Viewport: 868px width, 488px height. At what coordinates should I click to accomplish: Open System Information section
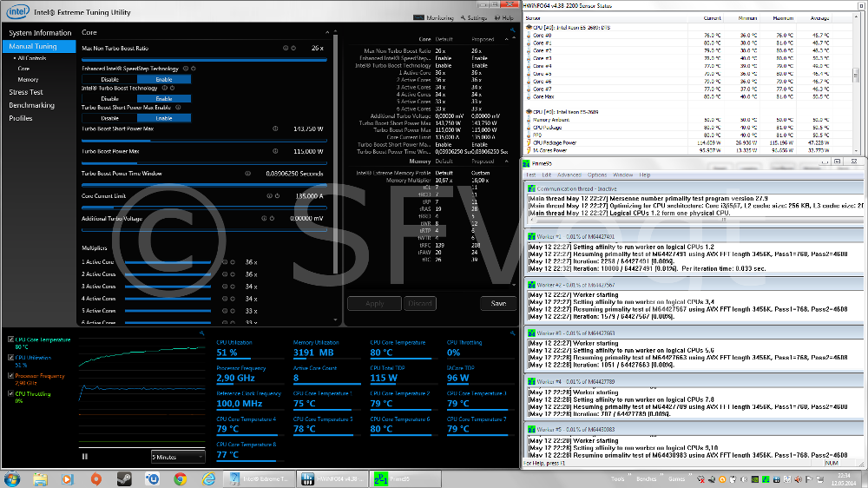click(40, 33)
